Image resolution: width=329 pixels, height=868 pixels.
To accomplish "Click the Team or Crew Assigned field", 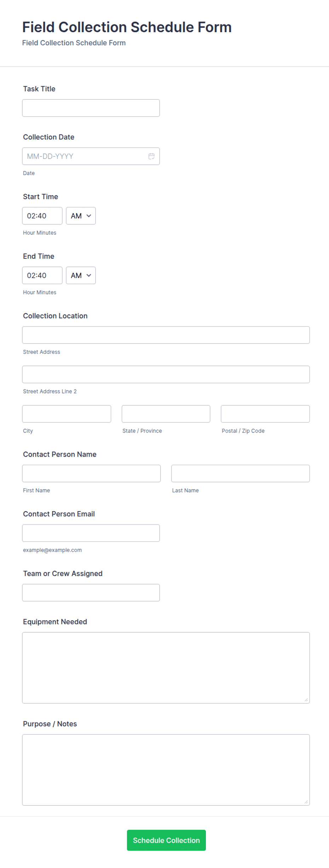I will (91, 593).
